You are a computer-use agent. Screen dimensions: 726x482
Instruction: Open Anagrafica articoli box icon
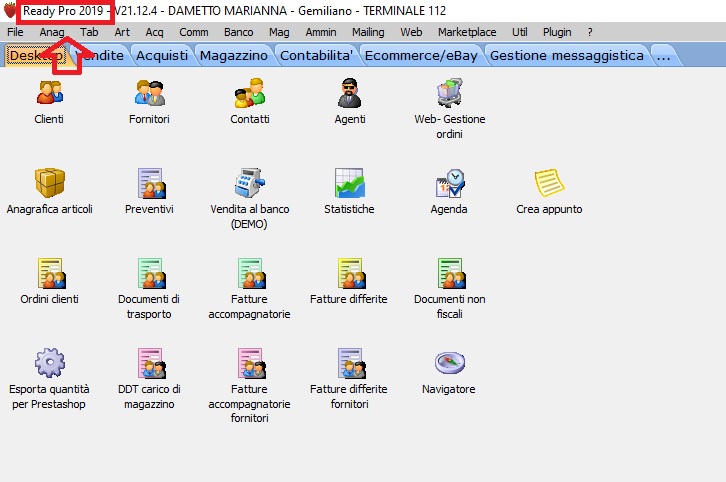[x=50, y=182]
